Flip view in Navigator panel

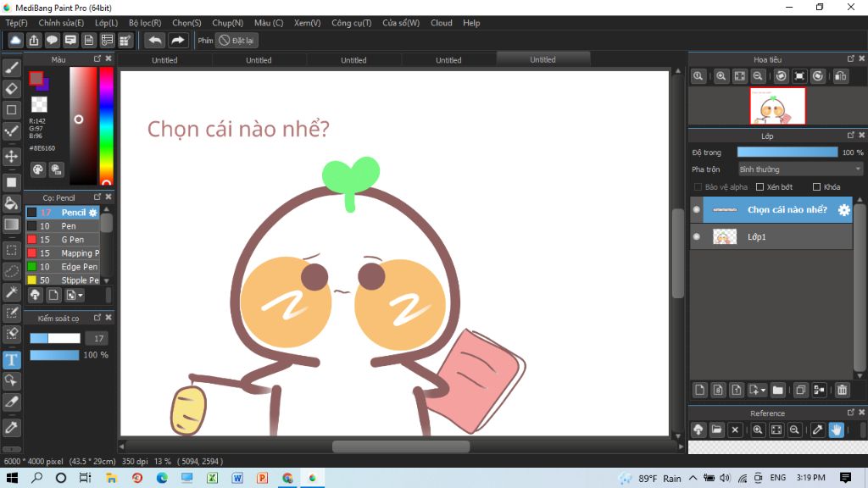(840, 76)
